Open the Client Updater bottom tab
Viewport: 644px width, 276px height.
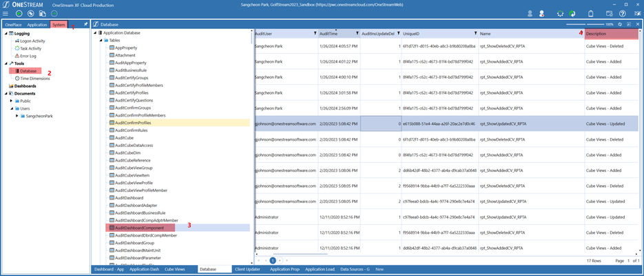click(248, 269)
